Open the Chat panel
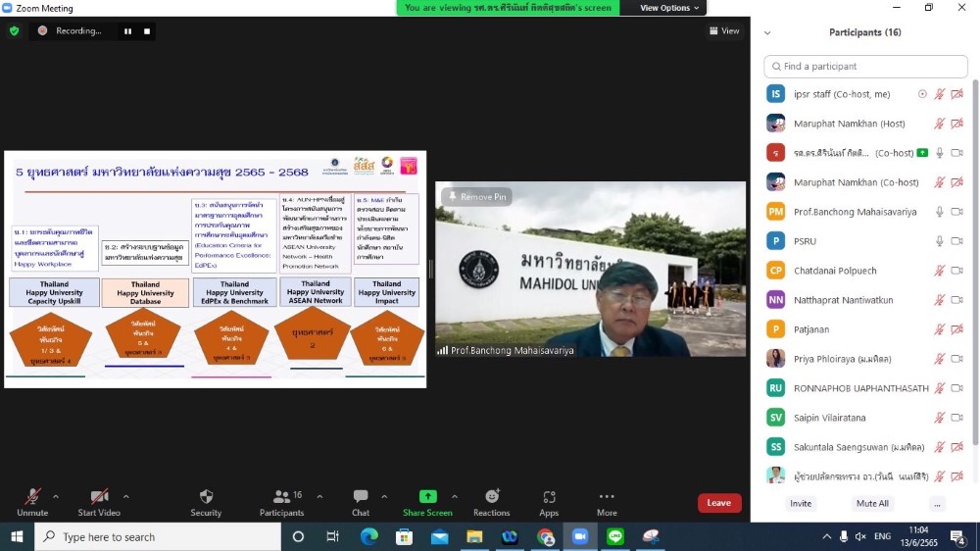Viewport: 980px width, 551px height. [361, 498]
